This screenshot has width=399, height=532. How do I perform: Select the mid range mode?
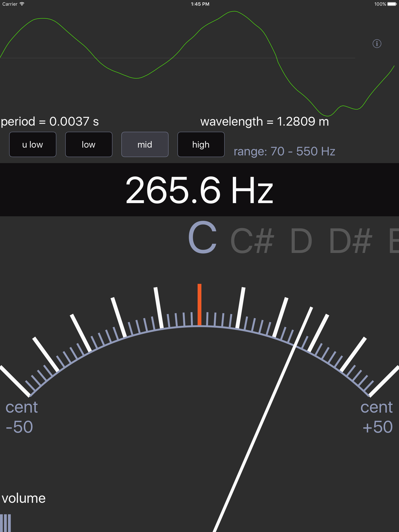[145, 144]
